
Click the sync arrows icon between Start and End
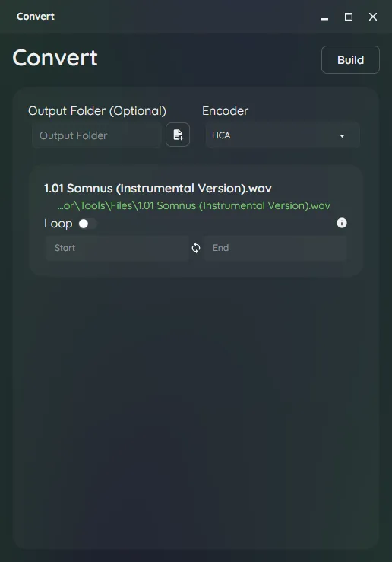(196, 248)
